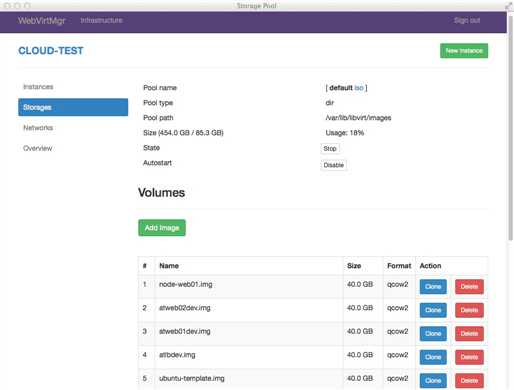The width and height of the screenshot is (514, 390).
Task: Open Networks in the sidebar
Action: tap(38, 128)
